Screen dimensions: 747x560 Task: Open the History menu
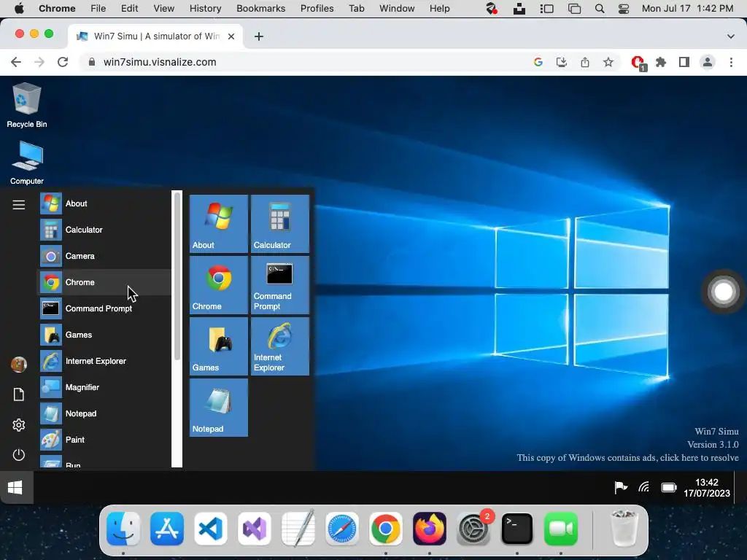pyautogui.click(x=205, y=9)
